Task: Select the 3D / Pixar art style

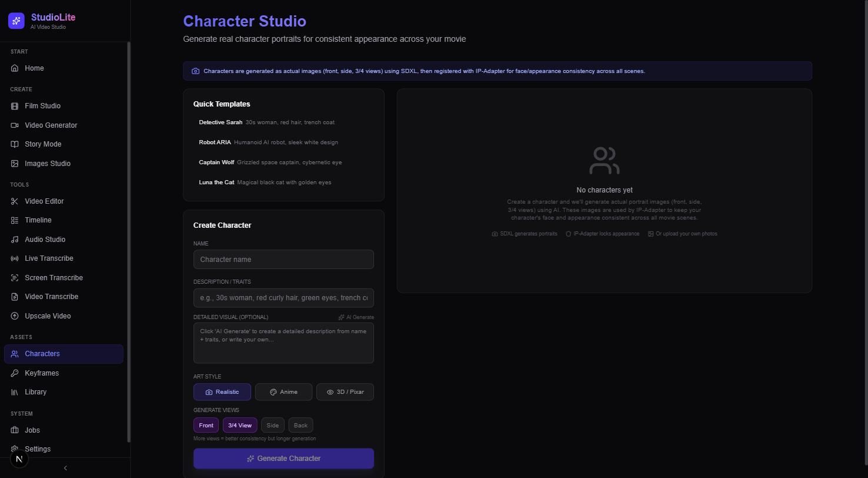Action: tap(345, 392)
